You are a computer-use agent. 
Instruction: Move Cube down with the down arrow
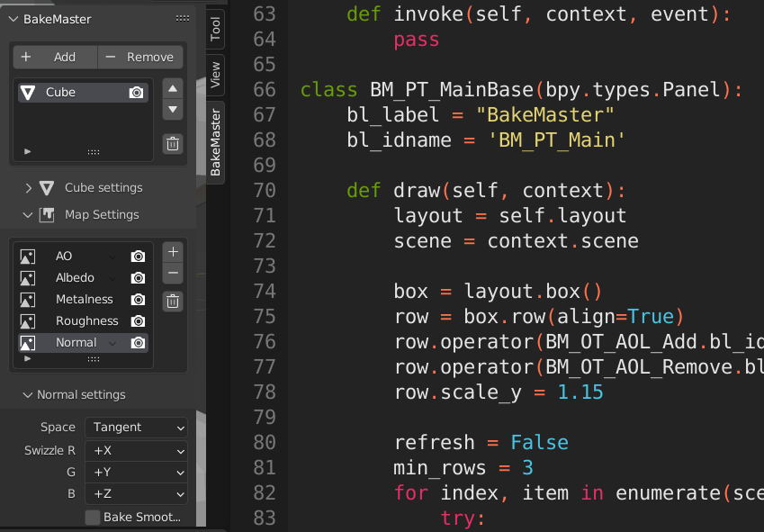coord(173,110)
